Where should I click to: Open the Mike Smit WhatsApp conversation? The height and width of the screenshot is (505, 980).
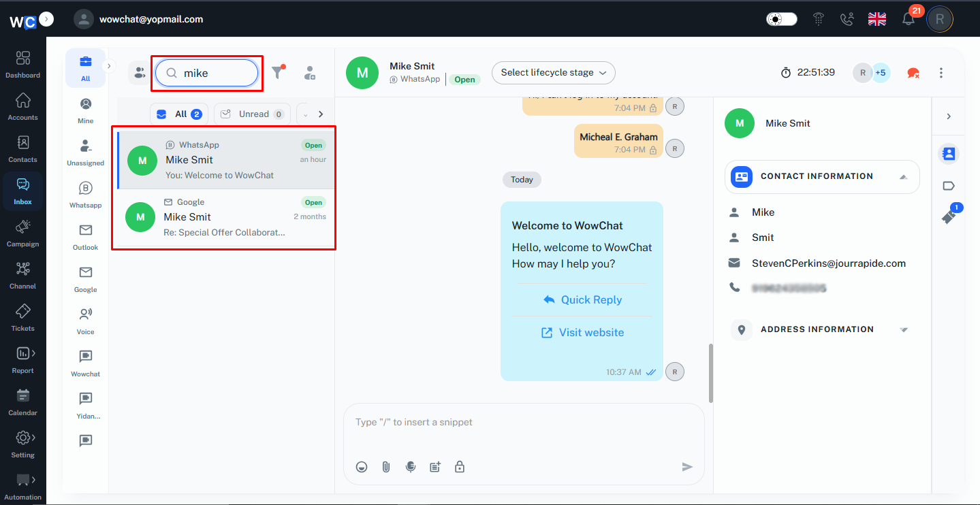pos(225,160)
